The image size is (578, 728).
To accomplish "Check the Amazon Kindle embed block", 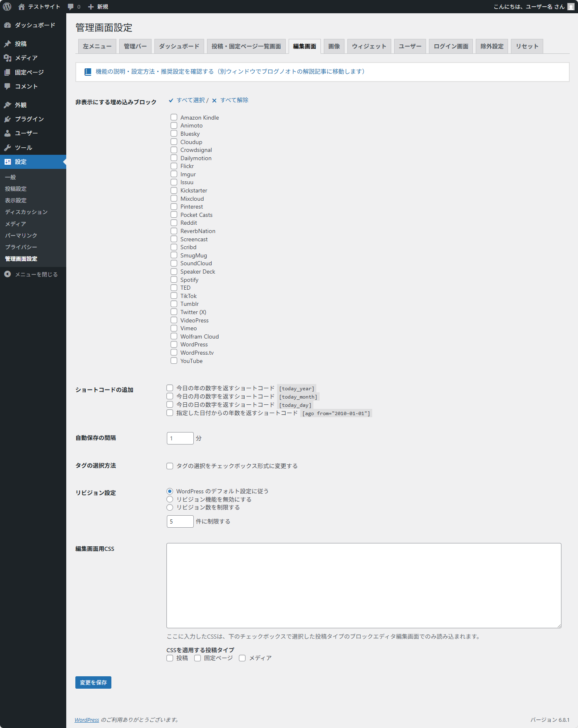I will pyautogui.click(x=174, y=117).
